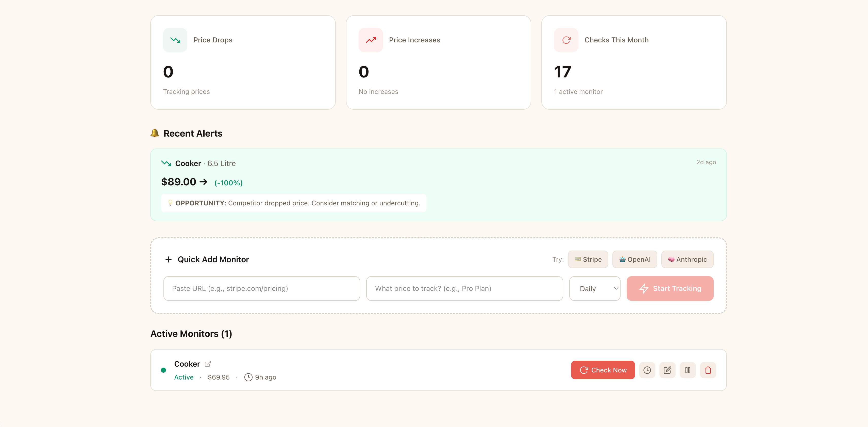Open the Daily frequency dropdown

click(594, 288)
